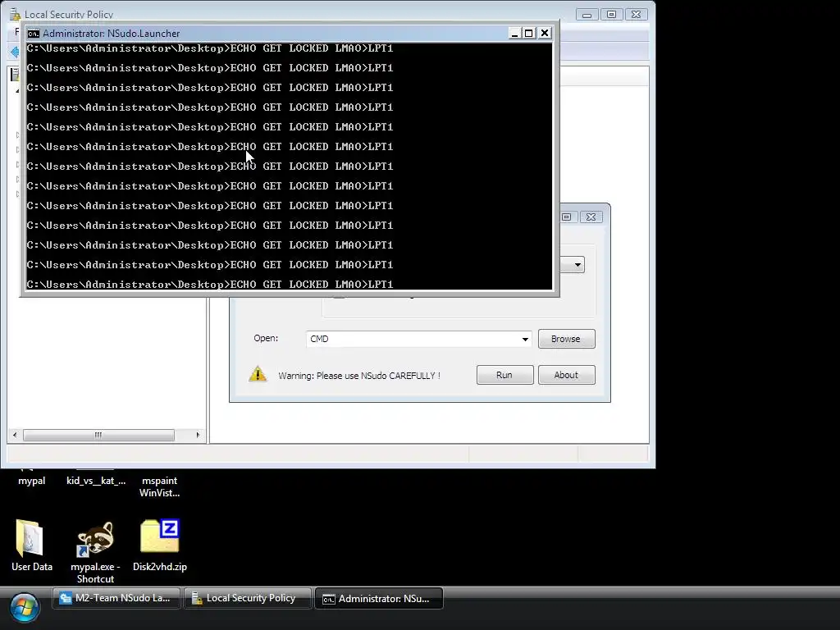840x630 pixels.
Task: Open the Windows Start orb
Action: [x=24, y=608]
